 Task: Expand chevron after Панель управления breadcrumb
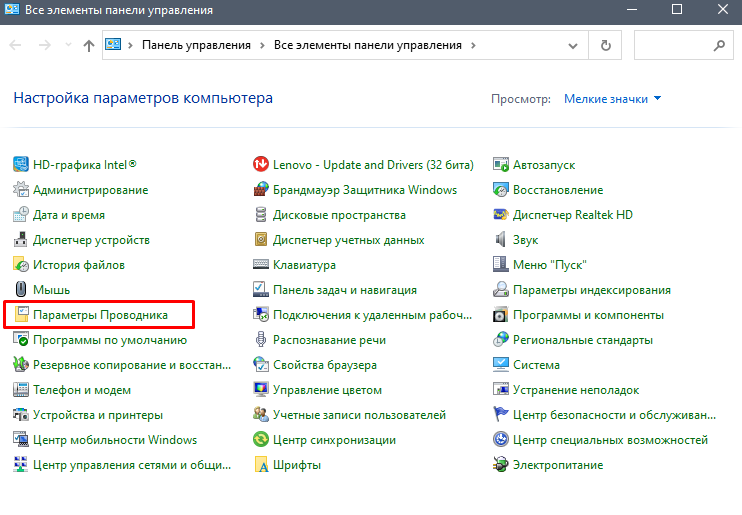coord(262,45)
